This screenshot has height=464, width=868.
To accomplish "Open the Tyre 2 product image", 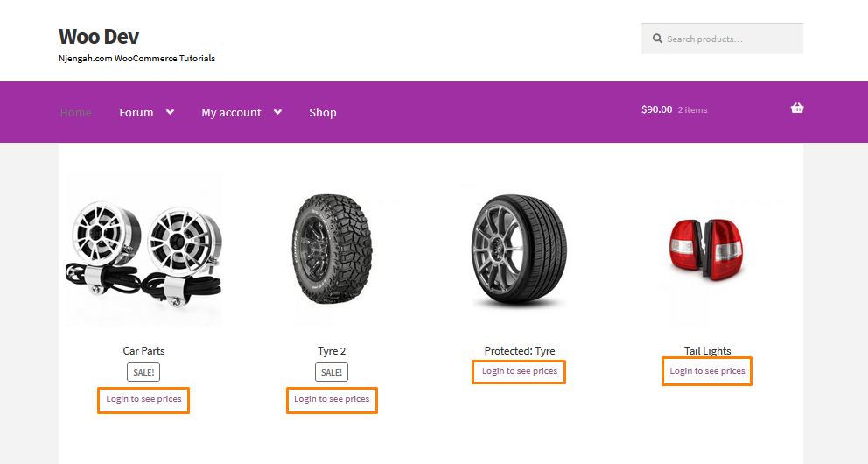I will (332, 250).
